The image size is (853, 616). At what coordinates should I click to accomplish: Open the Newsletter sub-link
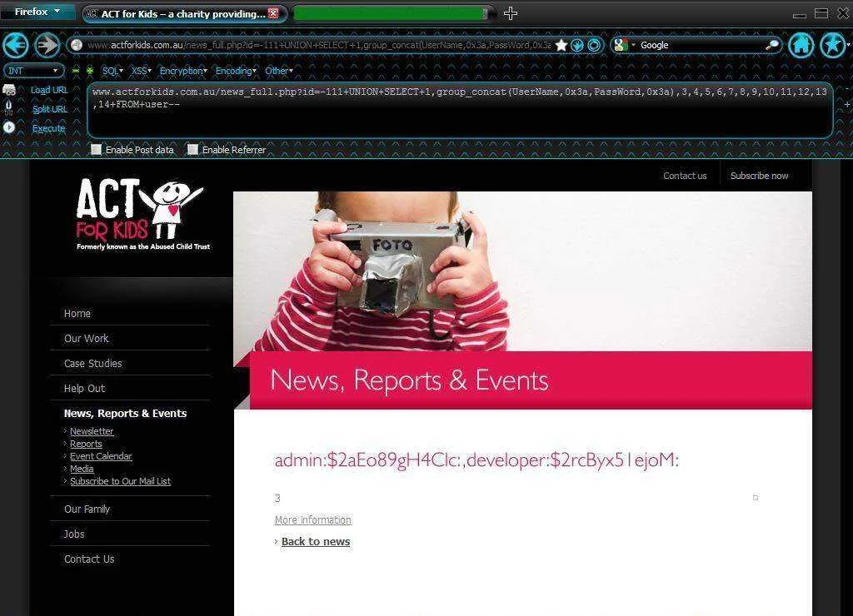[x=92, y=431]
